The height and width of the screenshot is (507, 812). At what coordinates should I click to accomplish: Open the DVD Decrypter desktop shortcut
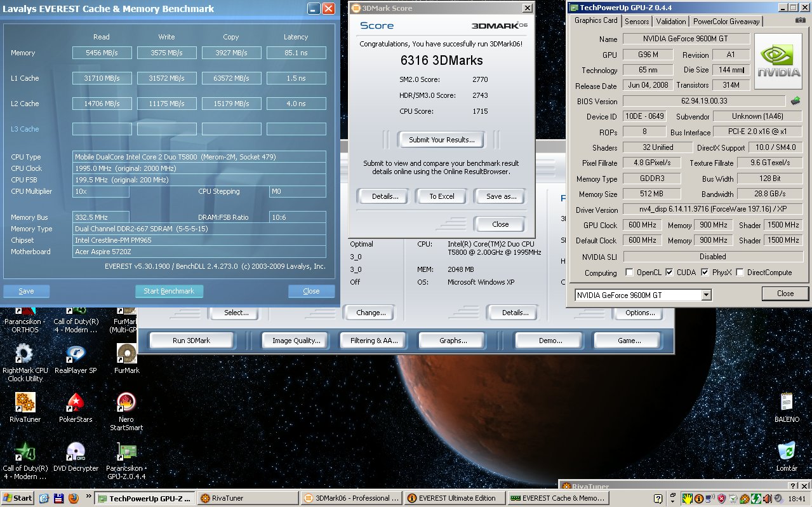tap(76, 457)
